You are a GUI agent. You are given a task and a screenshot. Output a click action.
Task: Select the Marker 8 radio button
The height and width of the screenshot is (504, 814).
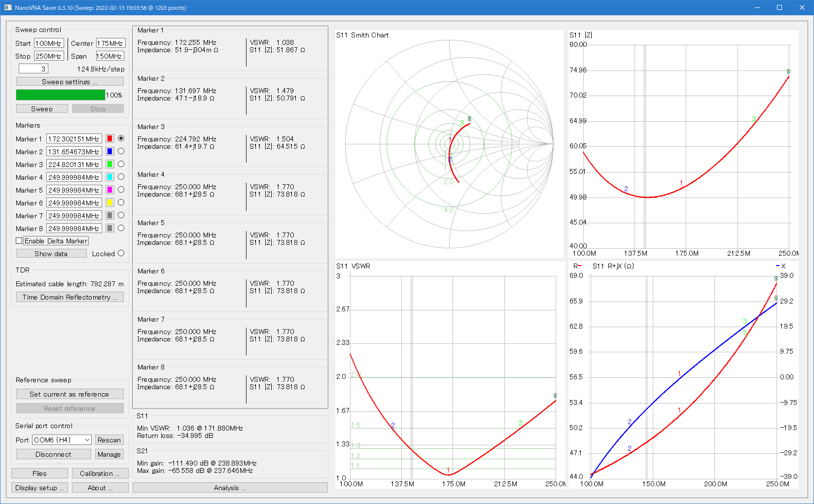(121, 228)
